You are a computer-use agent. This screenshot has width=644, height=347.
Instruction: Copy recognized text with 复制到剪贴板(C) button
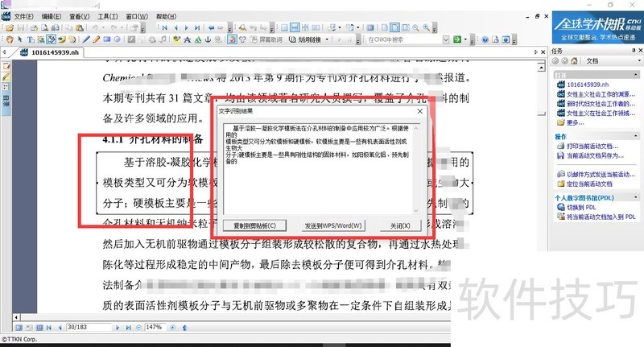click(254, 225)
